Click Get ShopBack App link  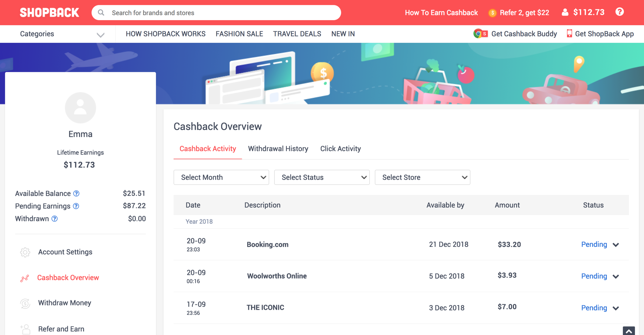click(604, 34)
